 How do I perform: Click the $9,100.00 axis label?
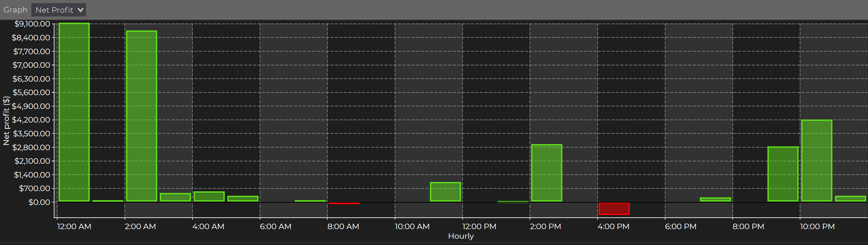tap(32, 24)
